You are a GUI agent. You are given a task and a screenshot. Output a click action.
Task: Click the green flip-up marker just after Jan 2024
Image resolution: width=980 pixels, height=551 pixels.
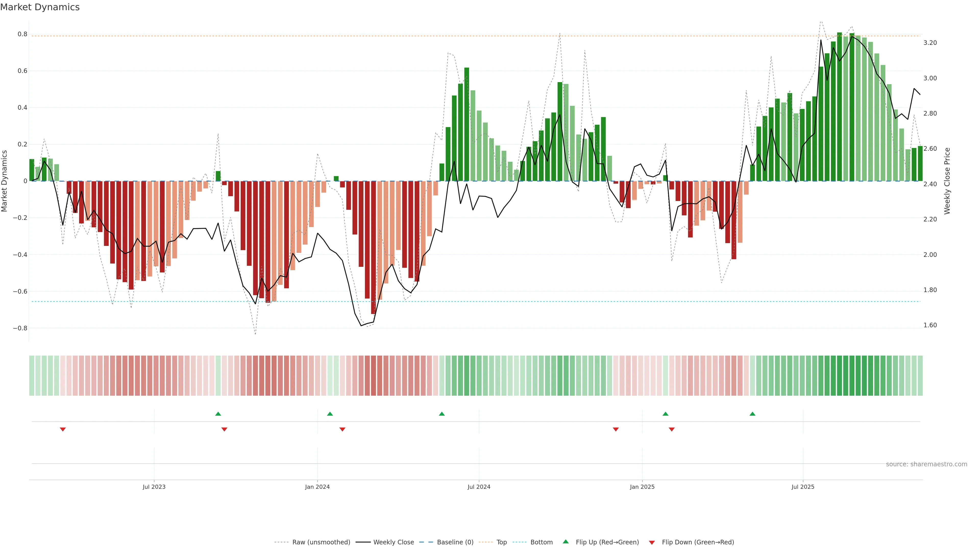pyautogui.click(x=330, y=414)
